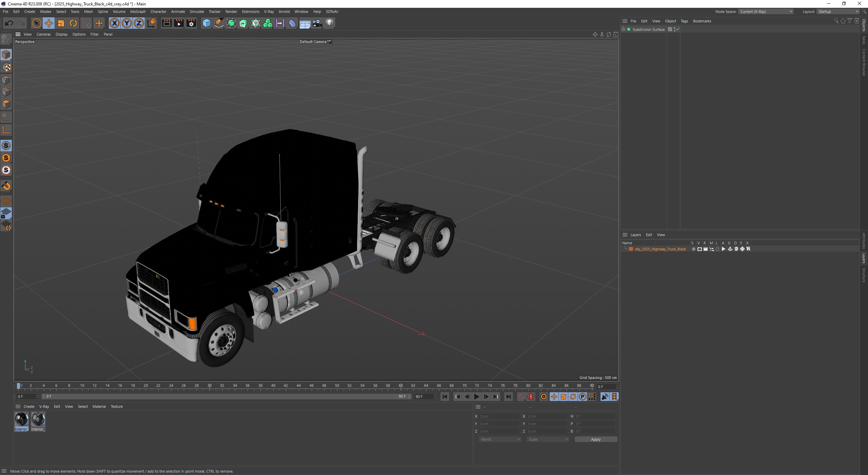Add a Cube primitive object
868x475 pixels.
[206, 23]
